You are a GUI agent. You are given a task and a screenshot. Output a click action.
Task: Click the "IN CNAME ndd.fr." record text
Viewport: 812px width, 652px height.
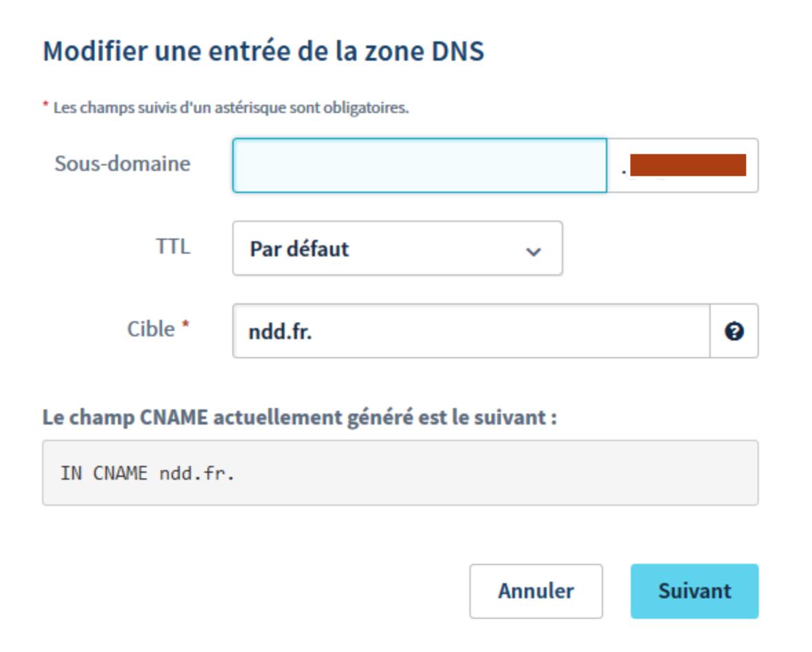(x=147, y=474)
